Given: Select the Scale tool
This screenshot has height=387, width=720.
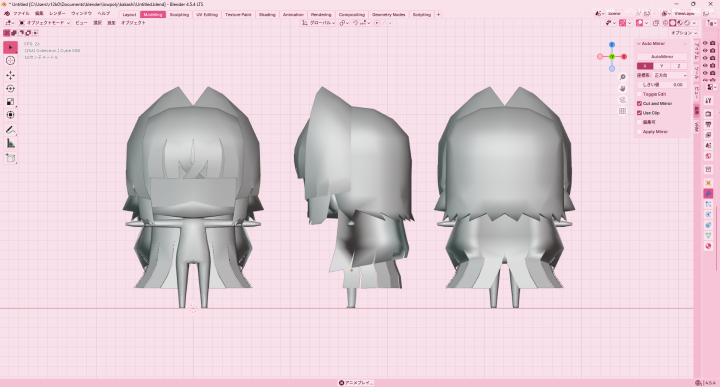Looking at the screenshot, I should (x=11, y=101).
